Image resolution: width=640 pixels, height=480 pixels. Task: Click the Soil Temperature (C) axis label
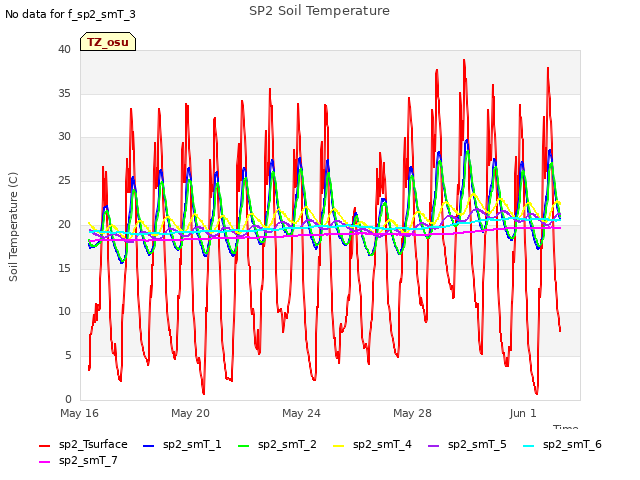(x=13, y=227)
